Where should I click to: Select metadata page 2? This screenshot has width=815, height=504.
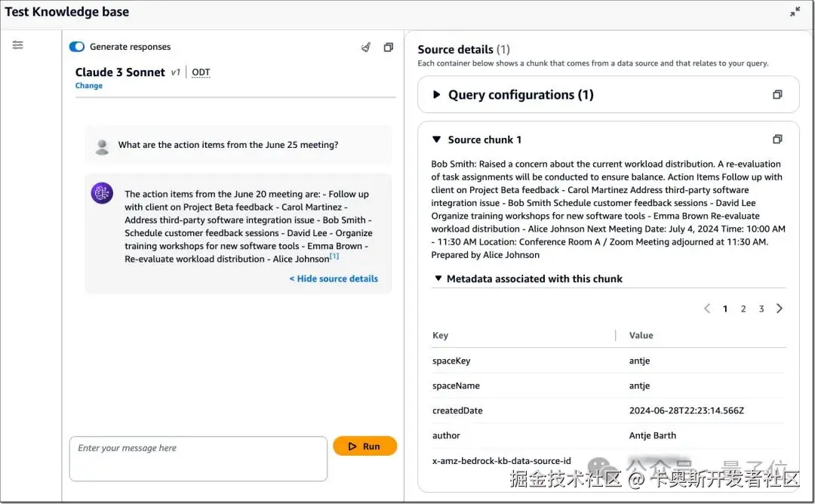743,309
